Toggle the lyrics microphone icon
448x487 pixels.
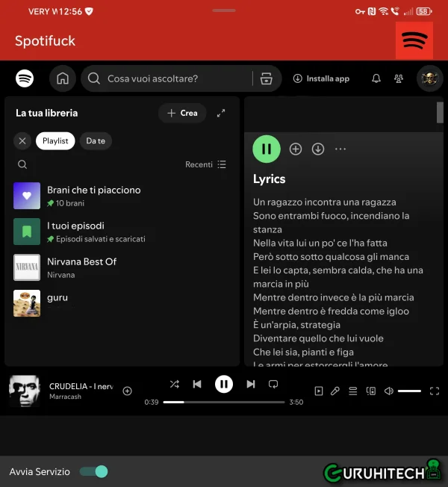pos(335,391)
